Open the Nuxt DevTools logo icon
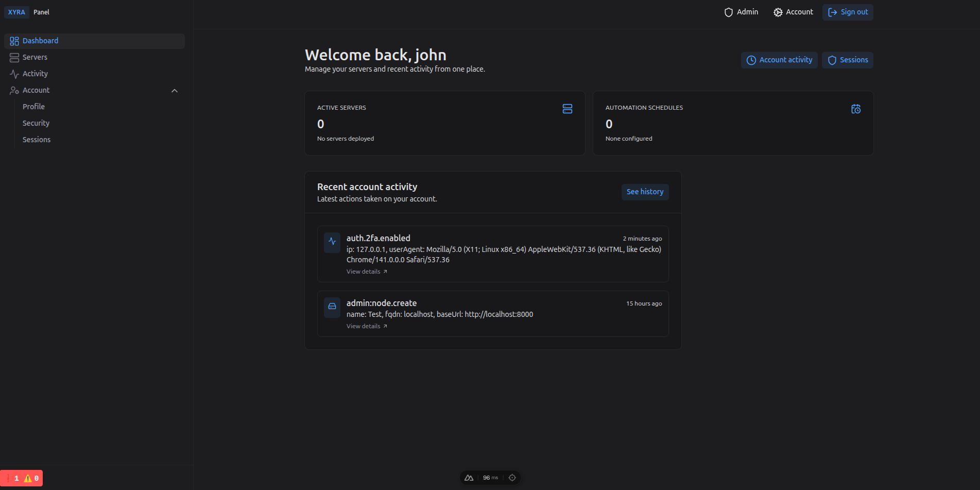980x490 pixels. (469, 478)
